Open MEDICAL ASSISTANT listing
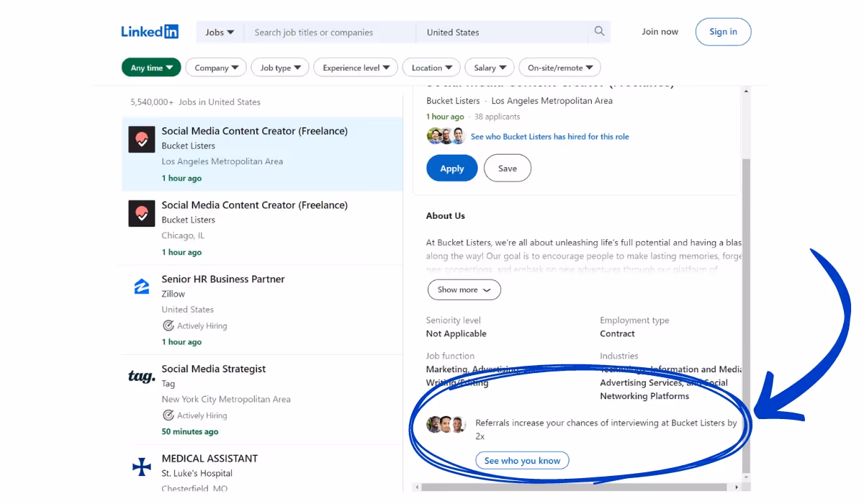Image resolution: width=864 pixels, height=504 pixels. [262, 468]
